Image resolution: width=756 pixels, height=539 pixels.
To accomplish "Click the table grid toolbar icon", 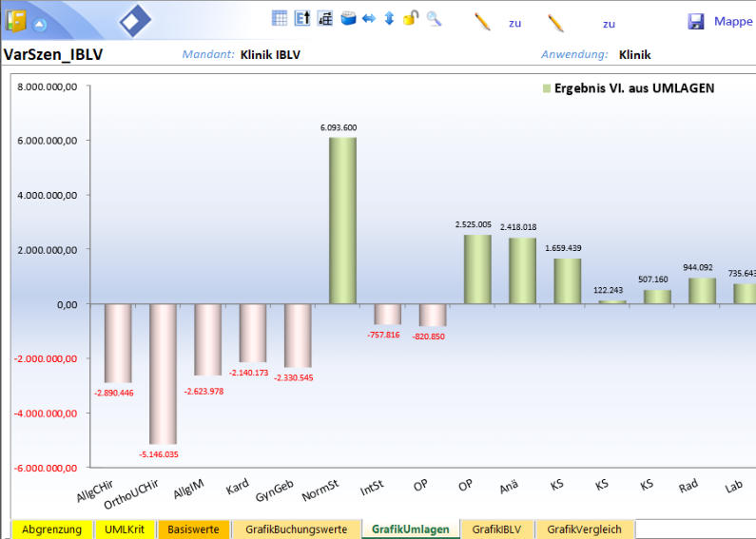I will [280, 18].
